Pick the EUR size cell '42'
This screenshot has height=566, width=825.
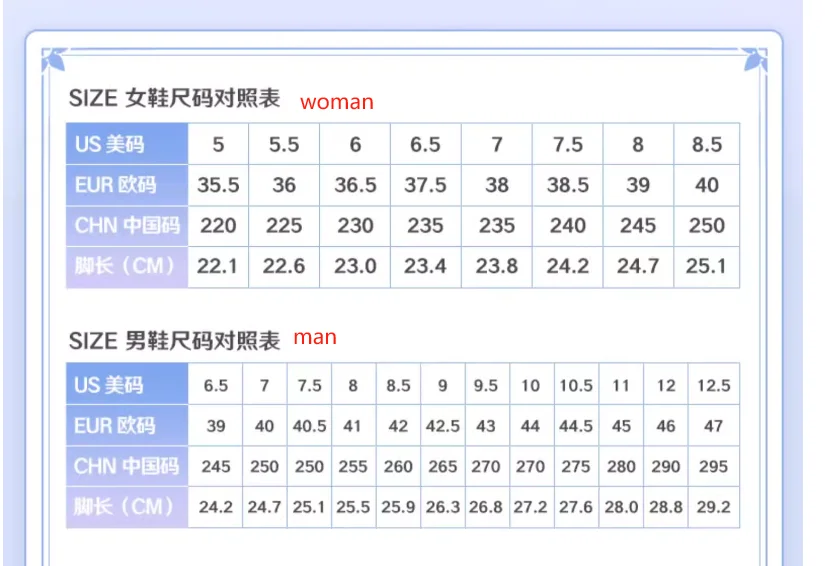click(x=398, y=426)
